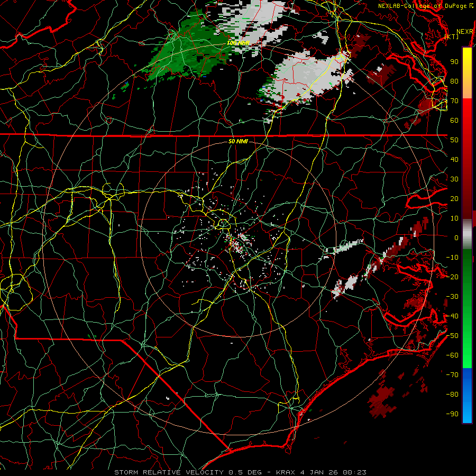
Task: Select the 0 value on velocity scale
Action: coord(456,238)
